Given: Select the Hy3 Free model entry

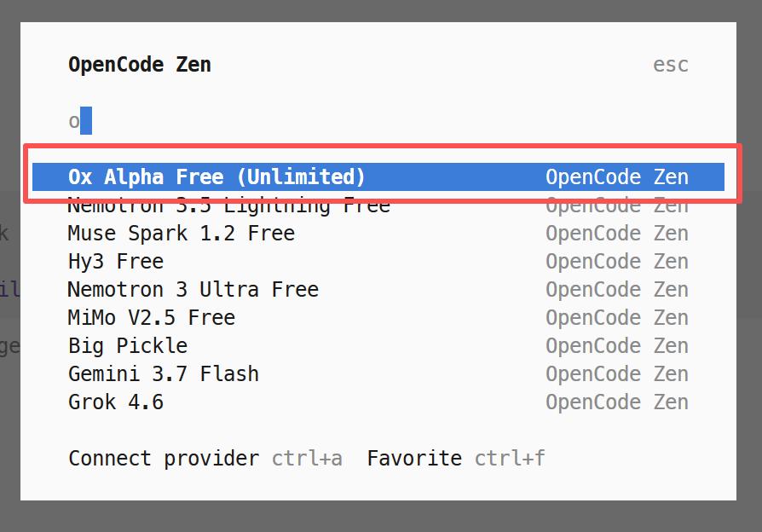Looking at the screenshot, I should point(378,262).
